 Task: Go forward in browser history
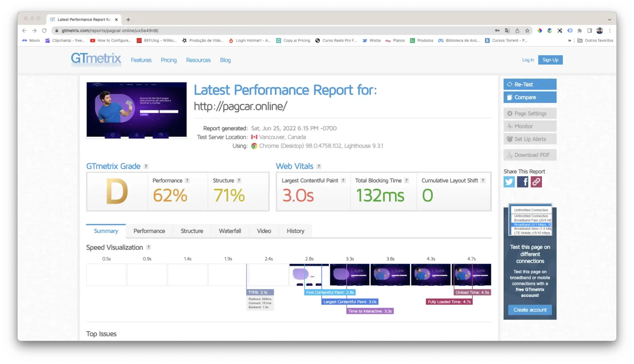(34, 31)
